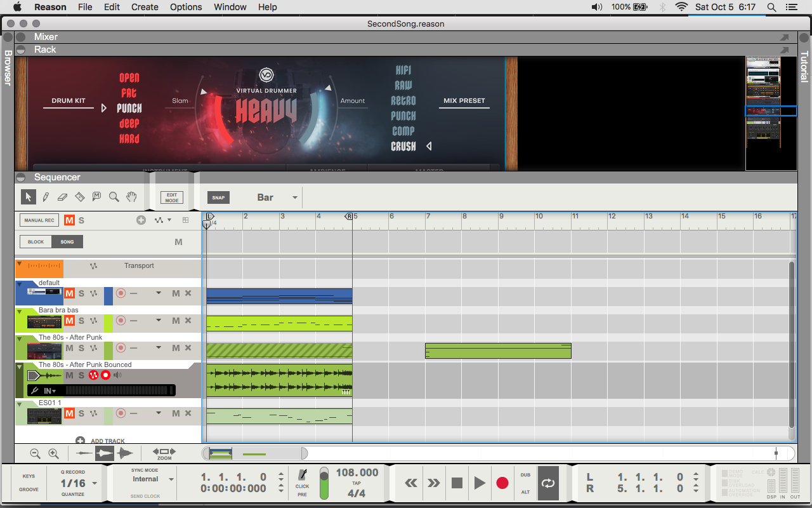Open default track device thumbnail
The image size is (812, 508).
pos(44,293)
